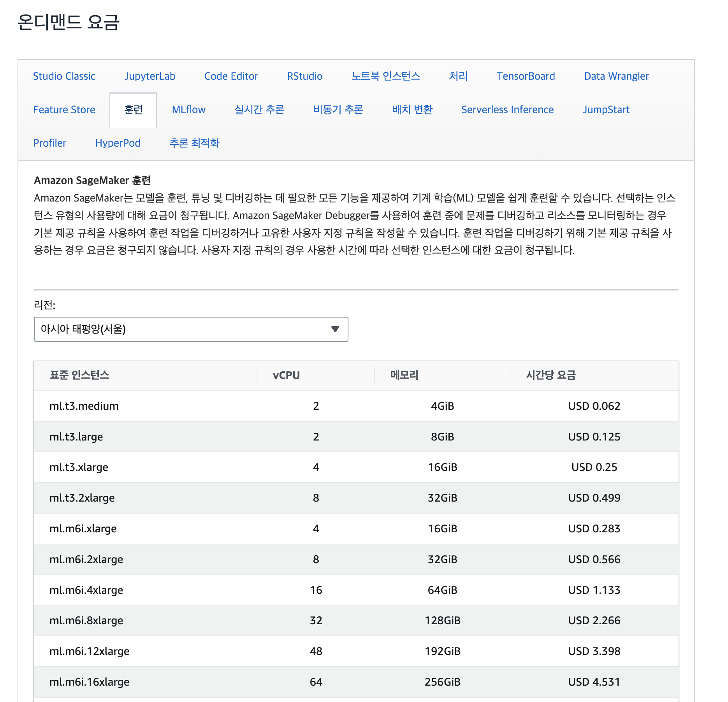The height and width of the screenshot is (702, 728).
Task: Click the USD 1.133 price cell
Action: coord(594,590)
